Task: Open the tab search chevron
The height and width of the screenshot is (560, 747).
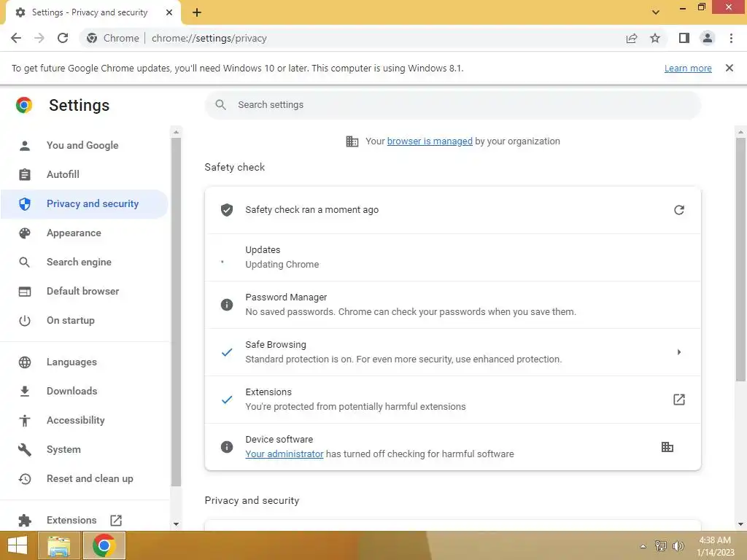Action: [x=656, y=12]
